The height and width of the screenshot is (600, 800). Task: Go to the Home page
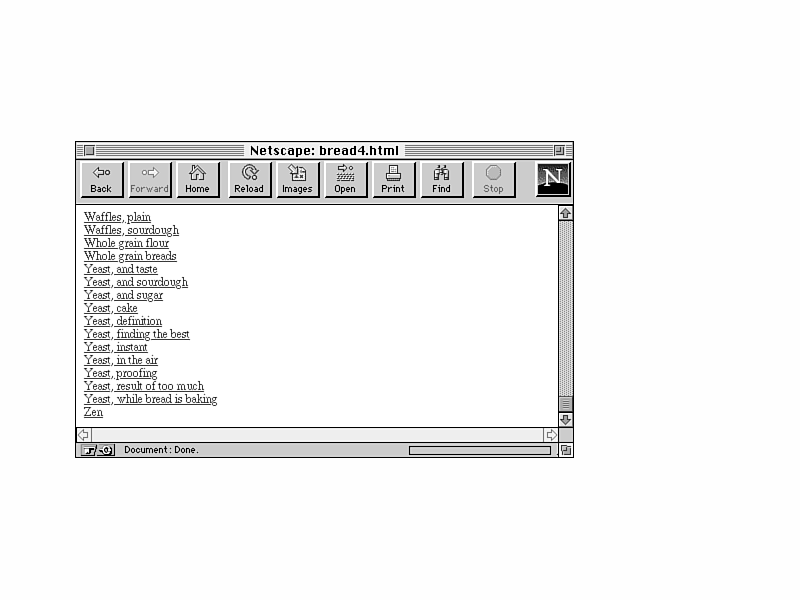(x=197, y=180)
